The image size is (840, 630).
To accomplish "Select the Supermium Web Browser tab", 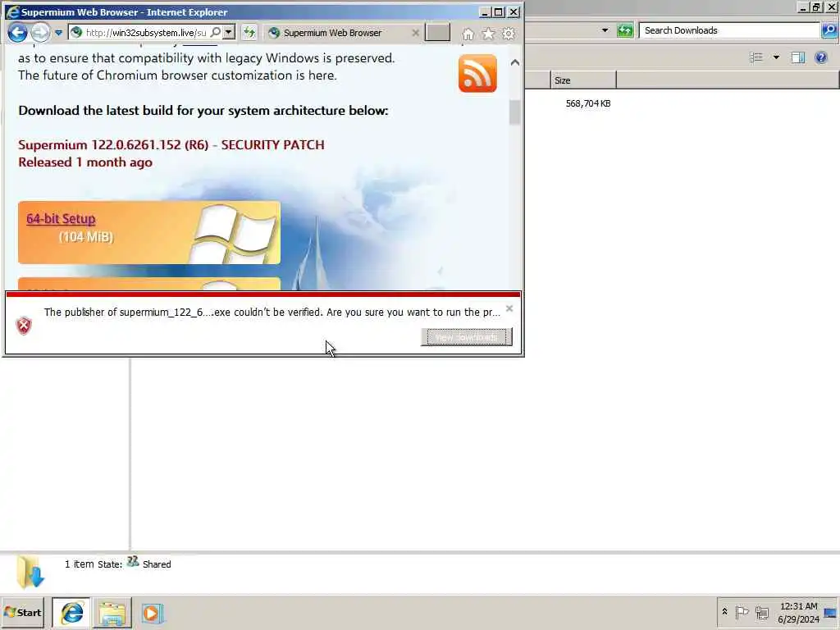I will [x=332, y=33].
